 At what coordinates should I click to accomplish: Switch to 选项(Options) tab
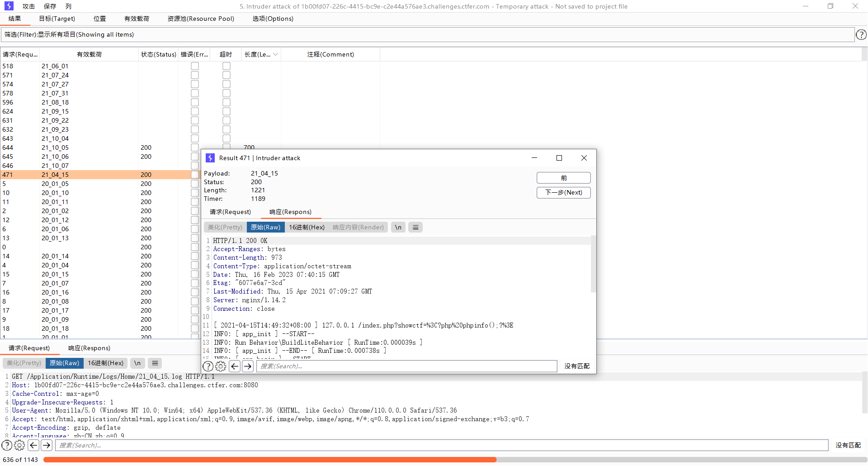click(273, 19)
